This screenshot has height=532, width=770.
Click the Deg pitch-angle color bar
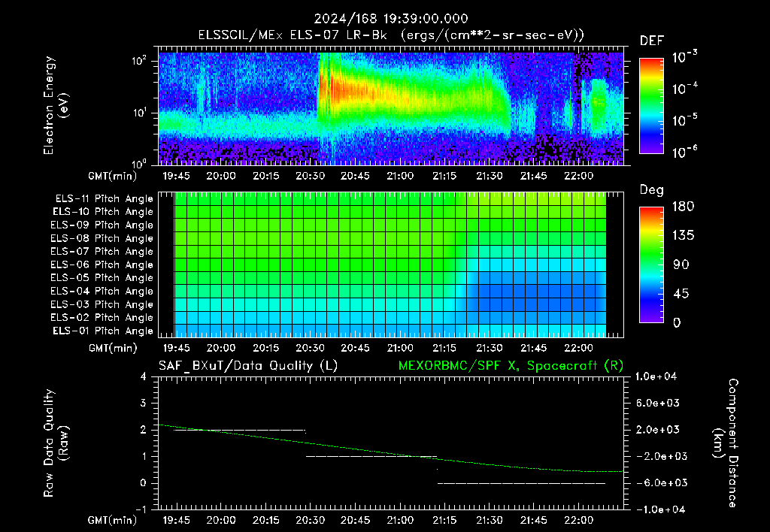[x=651, y=264]
